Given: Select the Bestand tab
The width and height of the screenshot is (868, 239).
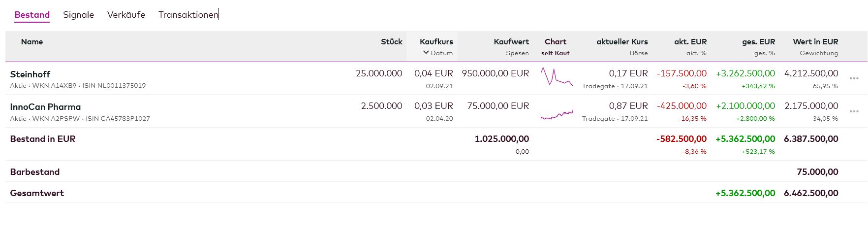Looking at the screenshot, I should (x=32, y=15).
